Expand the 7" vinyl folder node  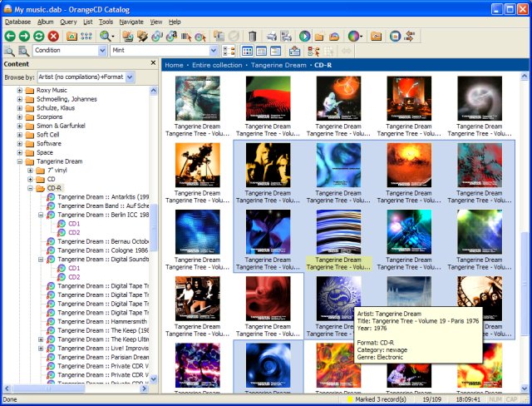click(x=30, y=171)
